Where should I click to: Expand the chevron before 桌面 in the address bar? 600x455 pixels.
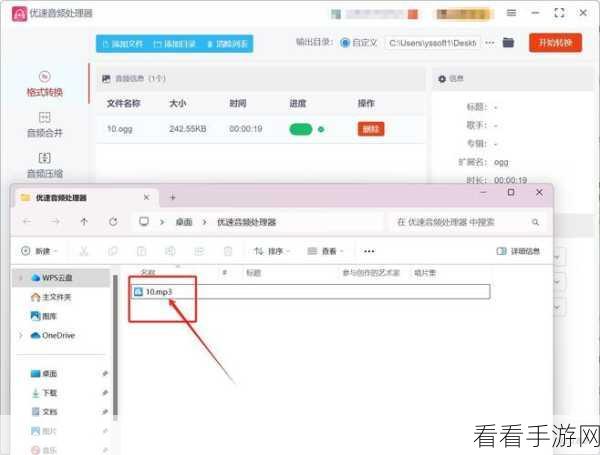point(162,222)
